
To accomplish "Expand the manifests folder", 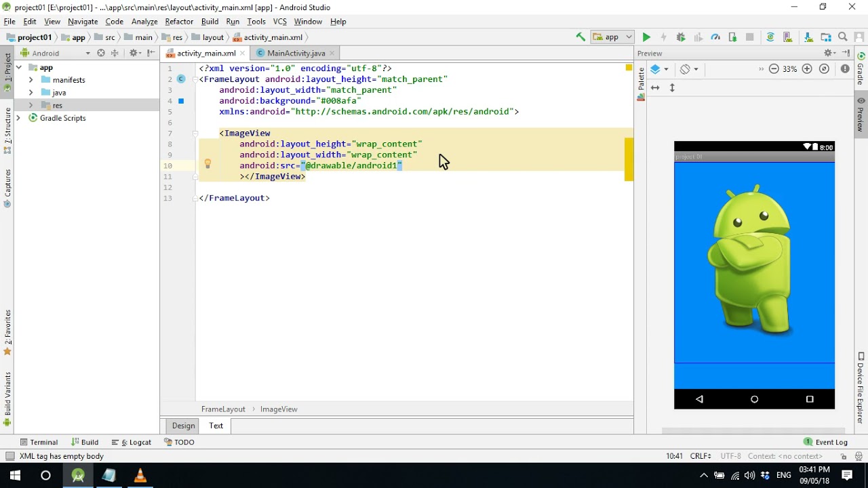I will click(31, 80).
